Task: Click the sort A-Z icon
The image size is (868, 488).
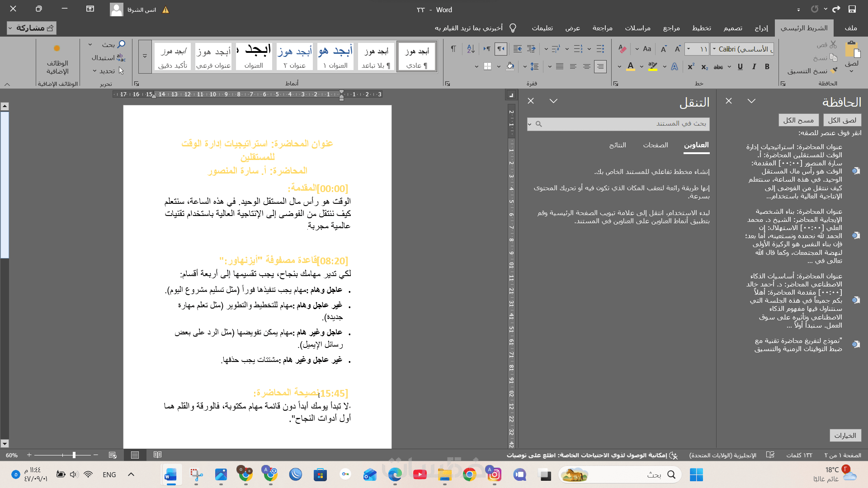Action: [471, 49]
